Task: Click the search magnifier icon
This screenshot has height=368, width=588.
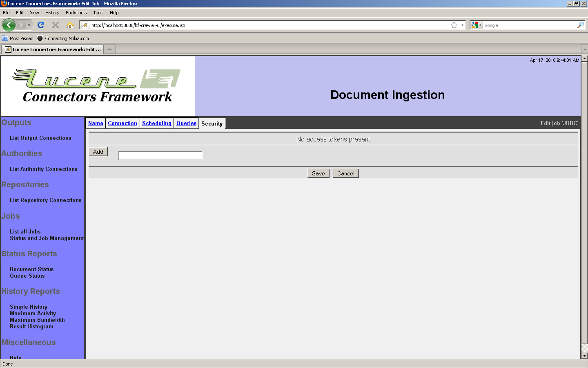Action: tap(580, 25)
